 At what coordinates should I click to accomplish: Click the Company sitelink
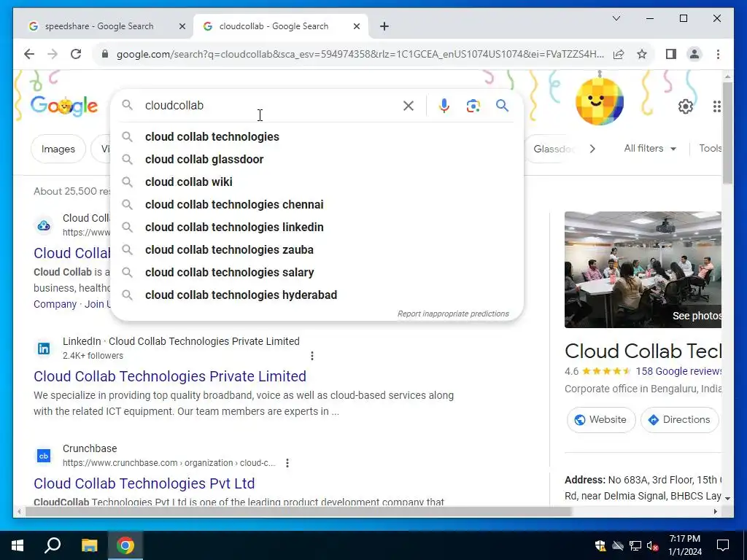[x=55, y=304]
